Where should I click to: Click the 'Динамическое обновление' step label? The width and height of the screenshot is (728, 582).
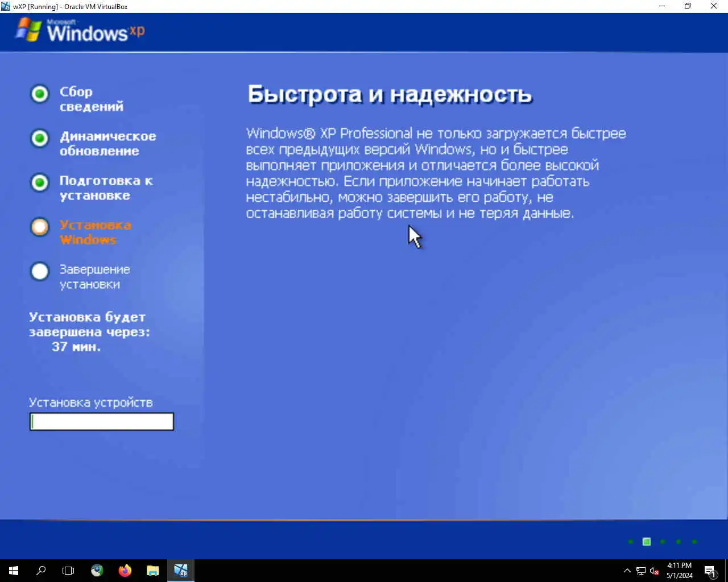point(107,143)
